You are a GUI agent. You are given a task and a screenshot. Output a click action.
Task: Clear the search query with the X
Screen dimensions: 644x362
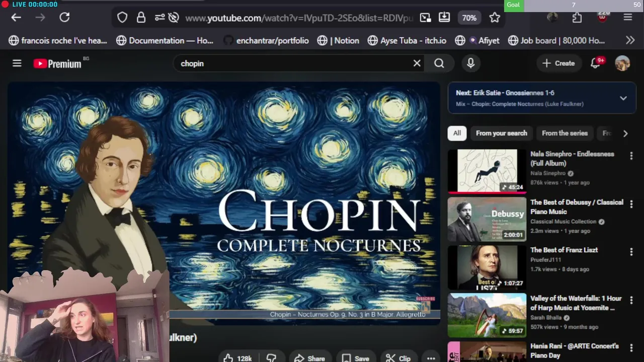click(x=417, y=63)
